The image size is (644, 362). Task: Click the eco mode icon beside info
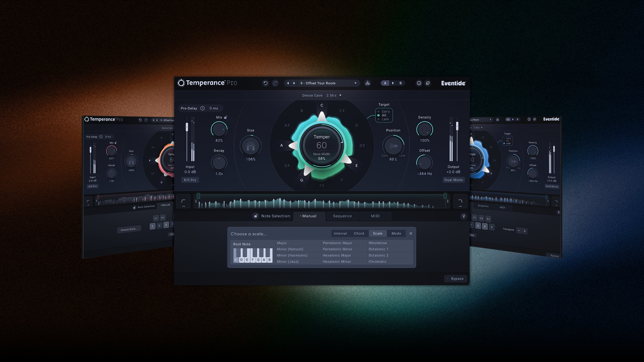pyautogui.click(x=428, y=83)
